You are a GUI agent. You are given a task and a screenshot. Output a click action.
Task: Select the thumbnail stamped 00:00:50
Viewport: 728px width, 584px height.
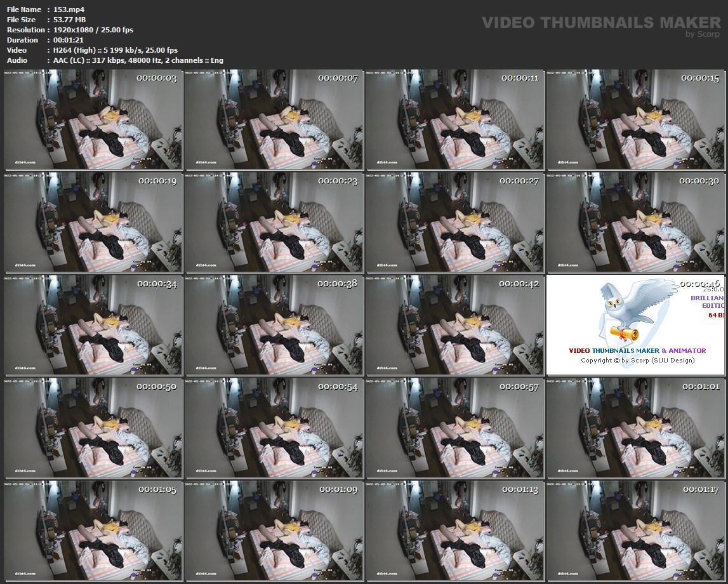pos(94,428)
